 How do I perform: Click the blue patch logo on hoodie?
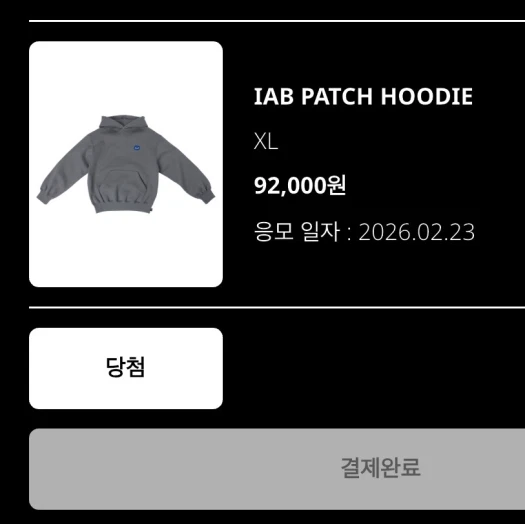tap(136, 147)
